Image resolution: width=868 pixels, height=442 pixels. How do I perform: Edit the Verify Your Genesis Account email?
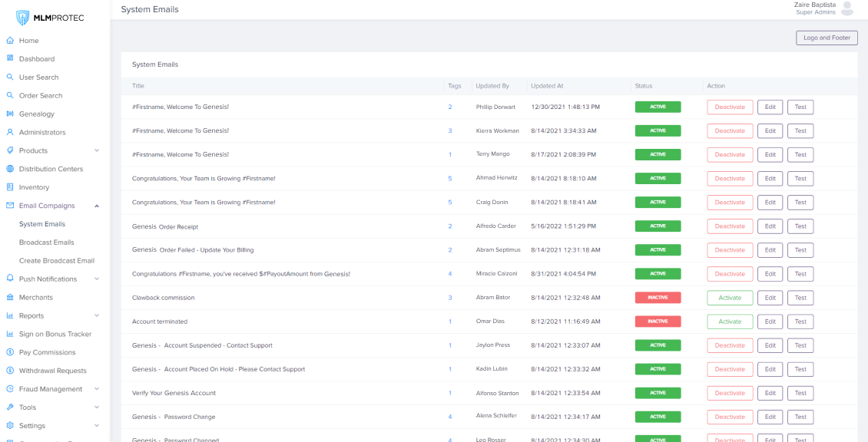770,393
